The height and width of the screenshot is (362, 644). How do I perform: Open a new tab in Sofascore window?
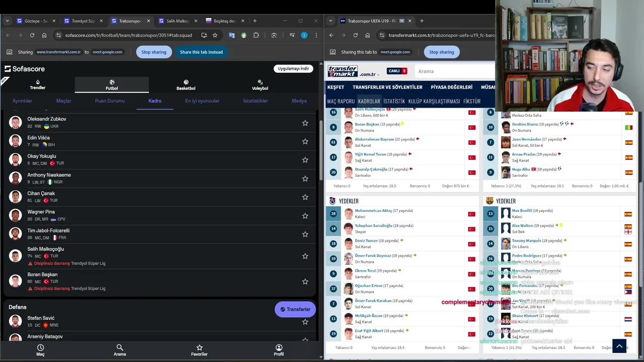pos(255,21)
